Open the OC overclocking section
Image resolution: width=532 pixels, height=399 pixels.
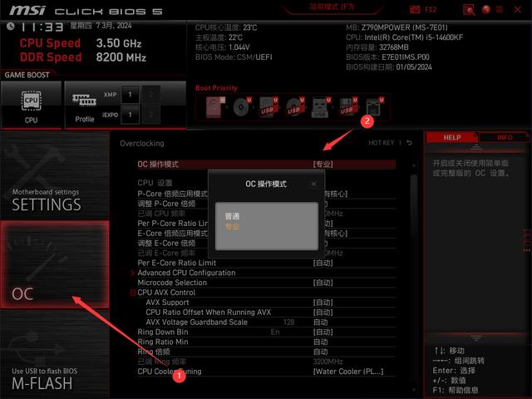pos(55,264)
